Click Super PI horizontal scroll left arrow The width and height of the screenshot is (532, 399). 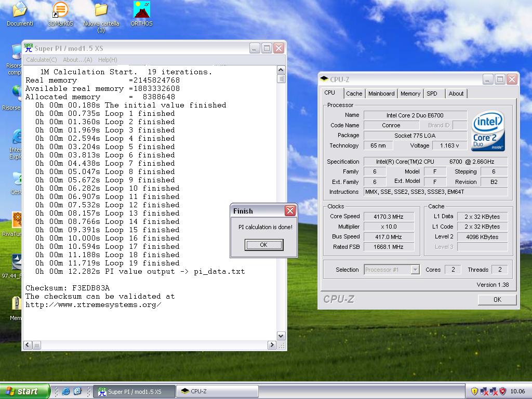pyautogui.click(x=28, y=345)
